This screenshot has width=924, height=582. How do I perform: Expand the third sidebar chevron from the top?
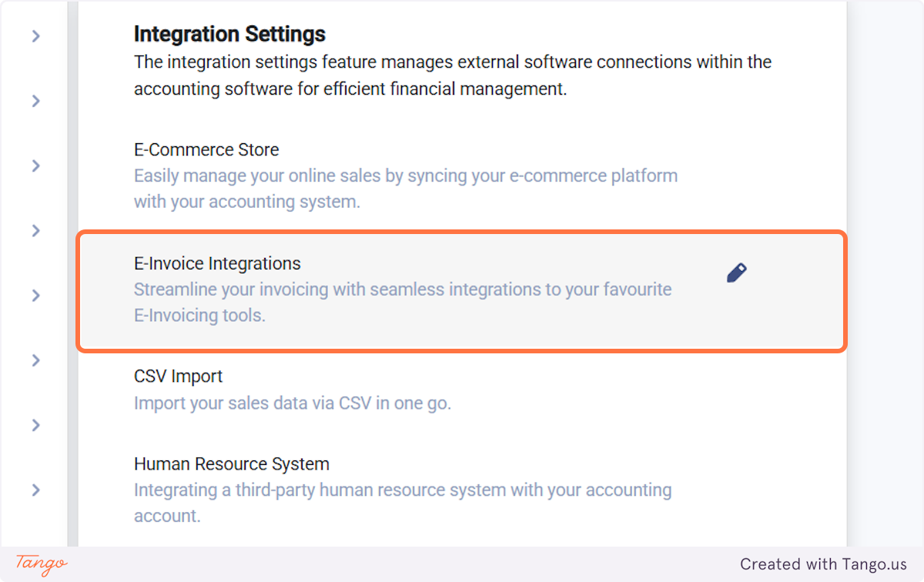coord(35,166)
